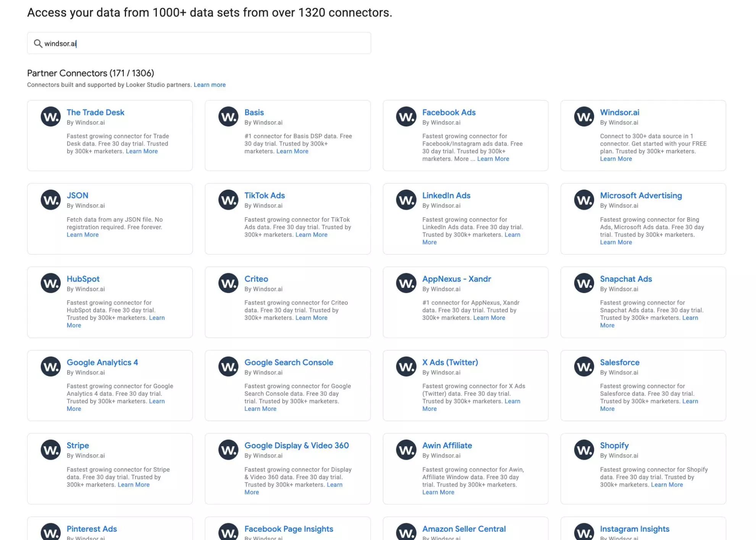The height and width of the screenshot is (540, 756).
Task: Open the Amazon Seller Central connector
Action: coord(464,529)
